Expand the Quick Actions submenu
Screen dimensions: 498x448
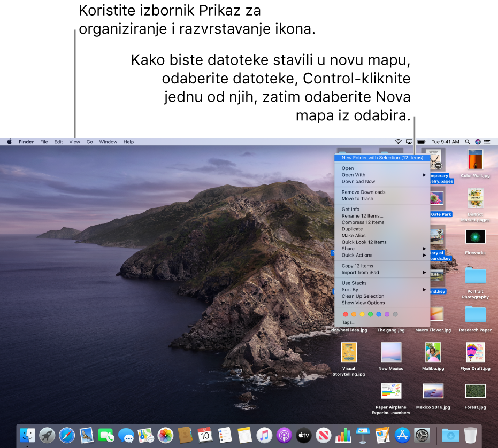click(x=382, y=255)
